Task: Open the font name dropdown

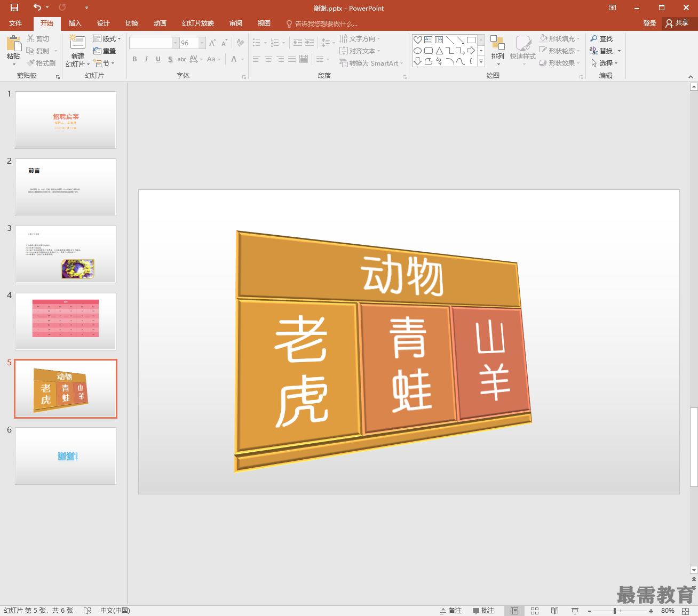Action: (x=175, y=43)
